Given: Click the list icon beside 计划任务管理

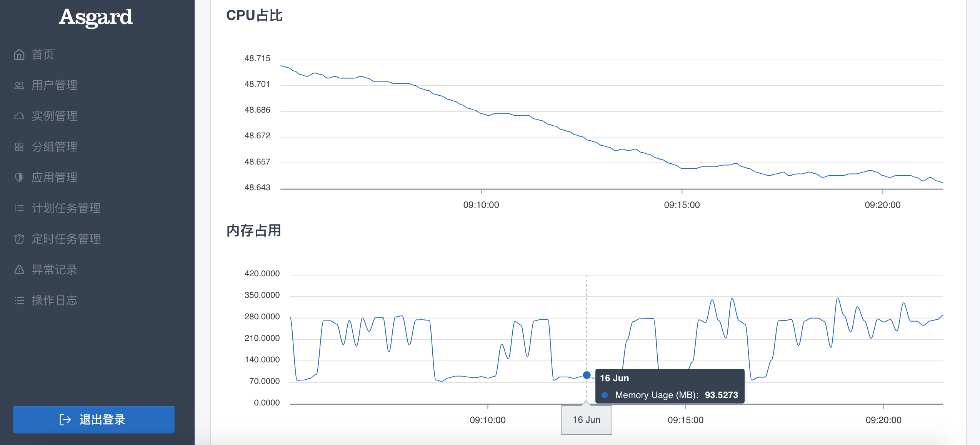Looking at the screenshot, I should coord(19,208).
